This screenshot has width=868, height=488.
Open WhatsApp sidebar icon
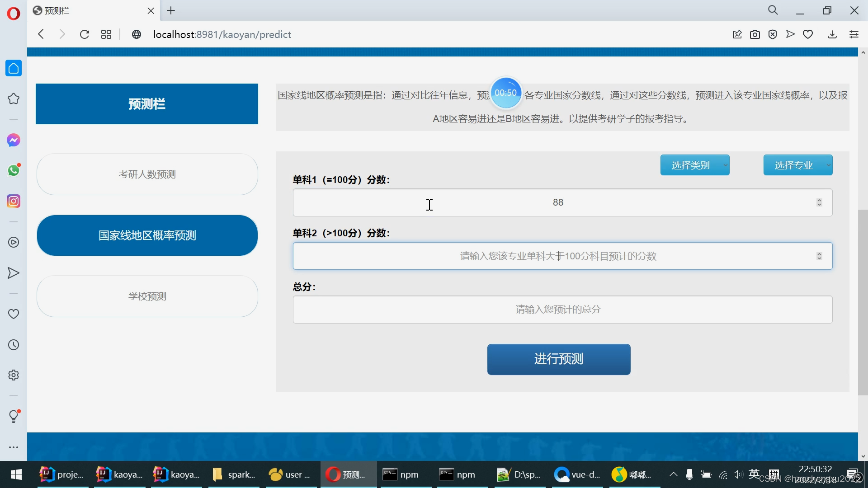14,170
